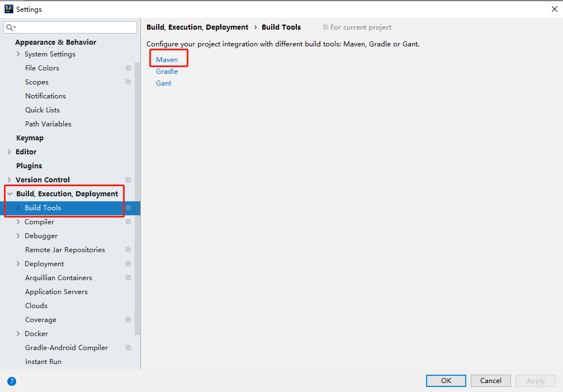The image size is (563, 392).
Task: Click project-level icon next to Build Tools
Action: pos(128,208)
